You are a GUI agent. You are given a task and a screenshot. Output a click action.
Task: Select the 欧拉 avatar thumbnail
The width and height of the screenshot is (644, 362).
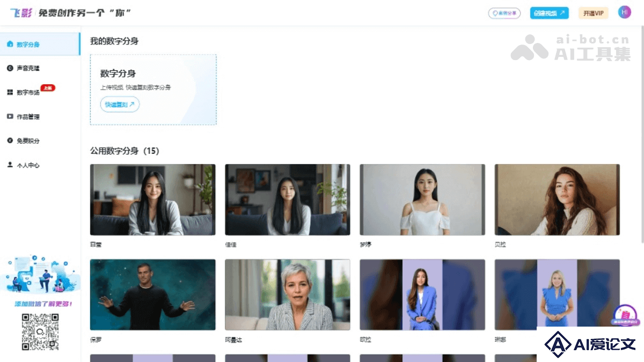[422, 295]
